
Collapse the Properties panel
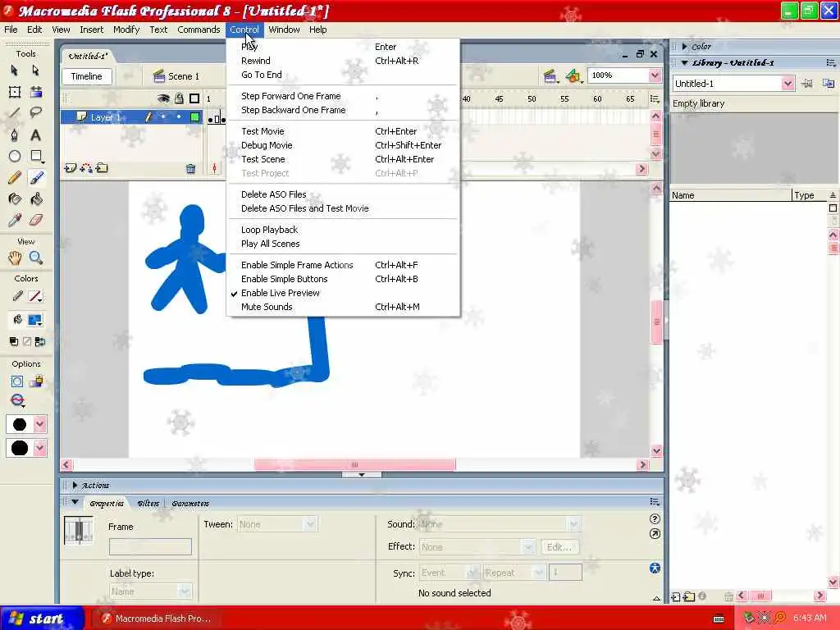(x=75, y=503)
